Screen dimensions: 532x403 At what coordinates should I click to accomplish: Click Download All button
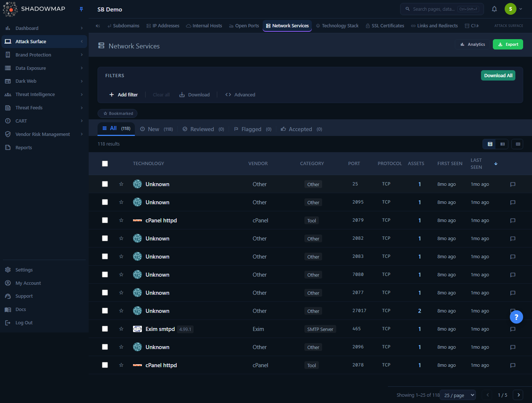click(x=498, y=75)
